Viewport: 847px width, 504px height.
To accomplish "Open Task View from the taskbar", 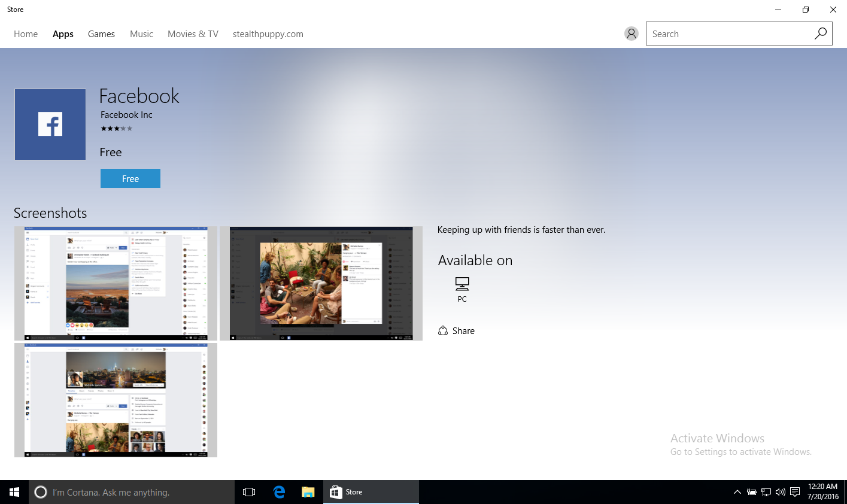I will (249, 492).
